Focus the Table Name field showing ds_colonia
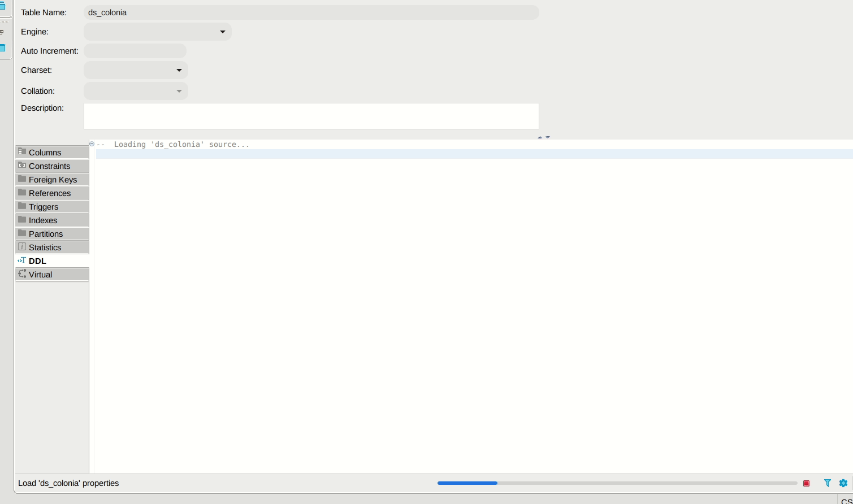 311,12
